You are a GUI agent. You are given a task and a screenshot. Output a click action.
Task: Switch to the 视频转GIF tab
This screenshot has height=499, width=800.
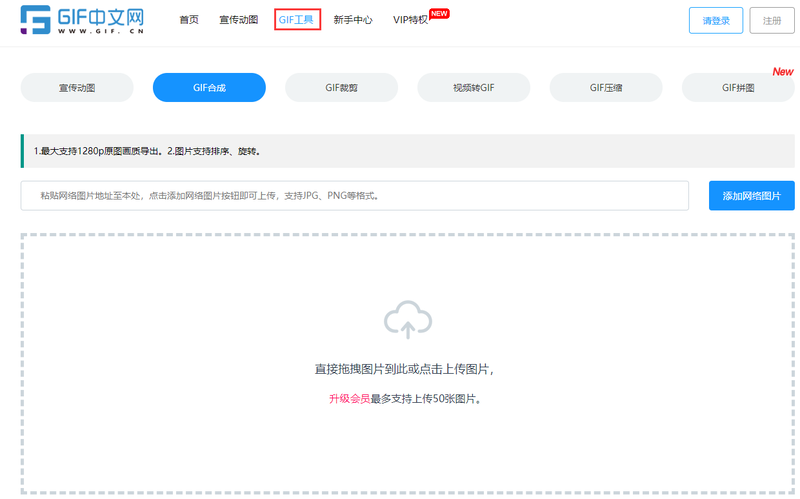[x=473, y=88]
